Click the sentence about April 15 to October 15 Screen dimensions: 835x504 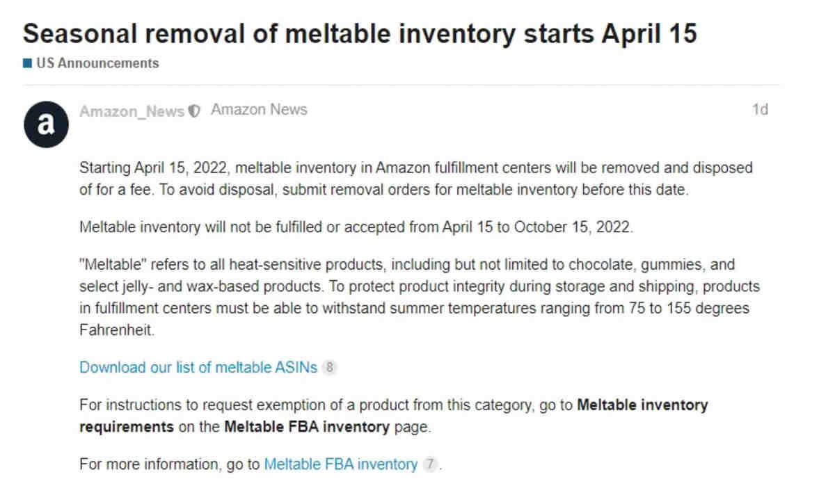coord(356,227)
